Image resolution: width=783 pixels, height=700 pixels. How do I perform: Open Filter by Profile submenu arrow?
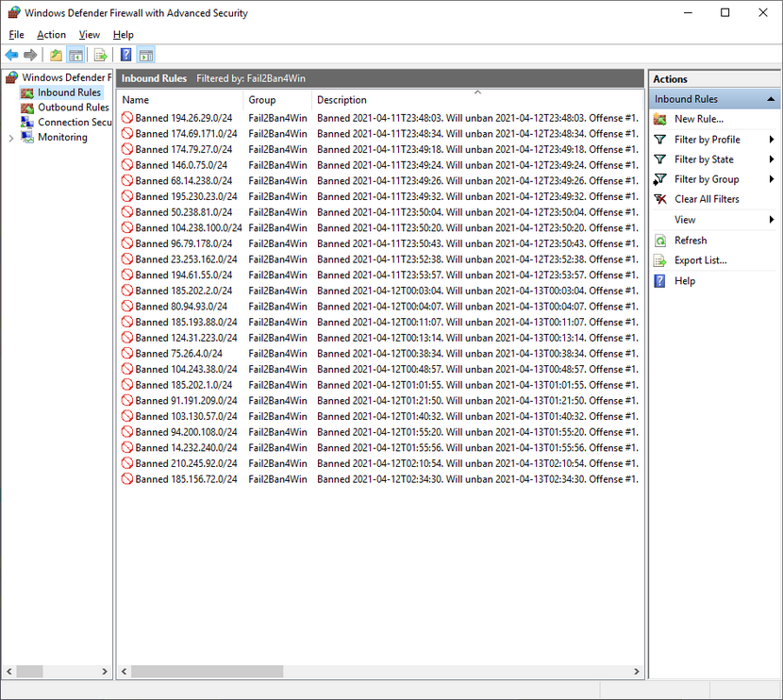(x=772, y=140)
